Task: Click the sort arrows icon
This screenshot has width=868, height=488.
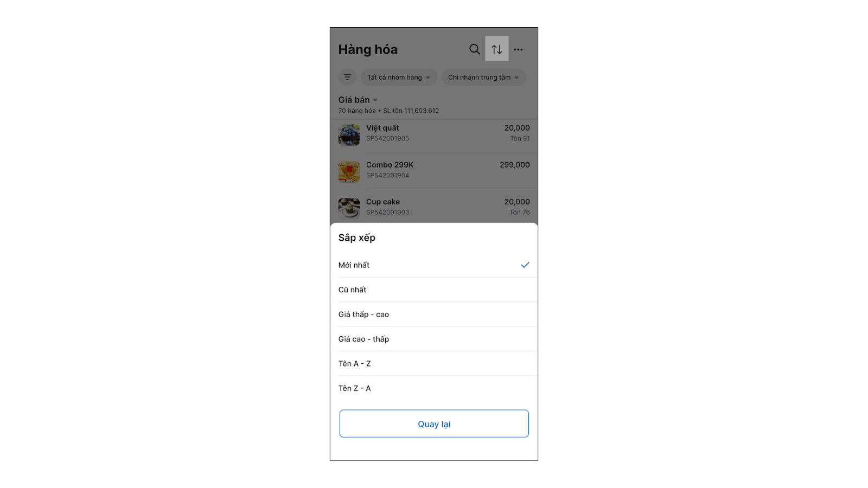Action: pyautogui.click(x=496, y=49)
